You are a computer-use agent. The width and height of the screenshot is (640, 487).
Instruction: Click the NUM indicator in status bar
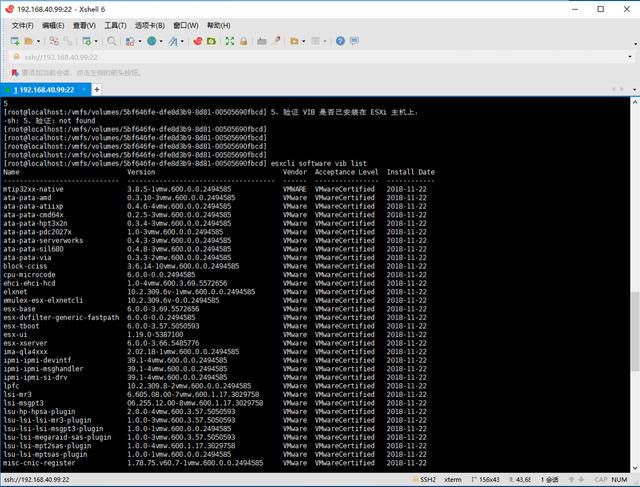click(x=619, y=480)
